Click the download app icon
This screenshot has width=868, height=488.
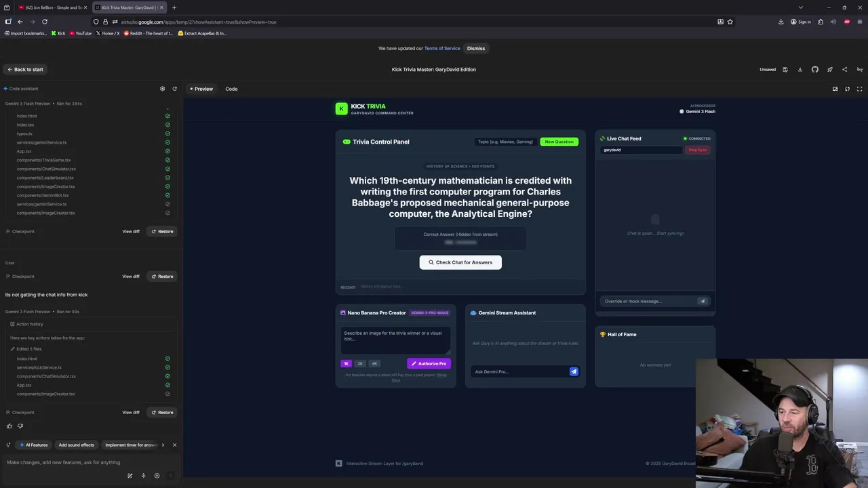click(800, 69)
